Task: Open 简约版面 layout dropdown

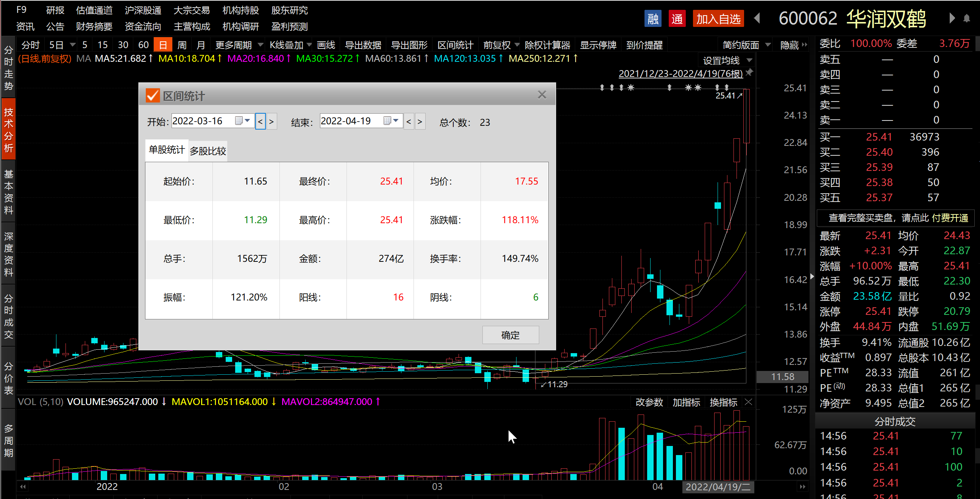Action: coord(768,45)
